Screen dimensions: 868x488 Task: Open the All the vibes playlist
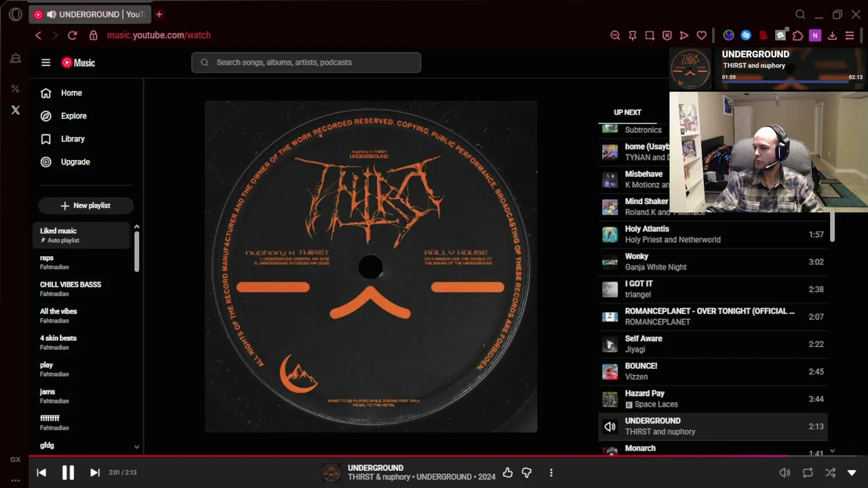tap(82, 316)
